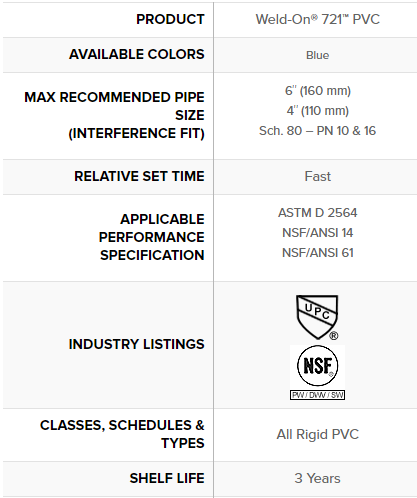Click the NSF/ANSI 61 specification
Image resolution: width=417 pixels, height=498 pixels.
click(x=318, y=253)
